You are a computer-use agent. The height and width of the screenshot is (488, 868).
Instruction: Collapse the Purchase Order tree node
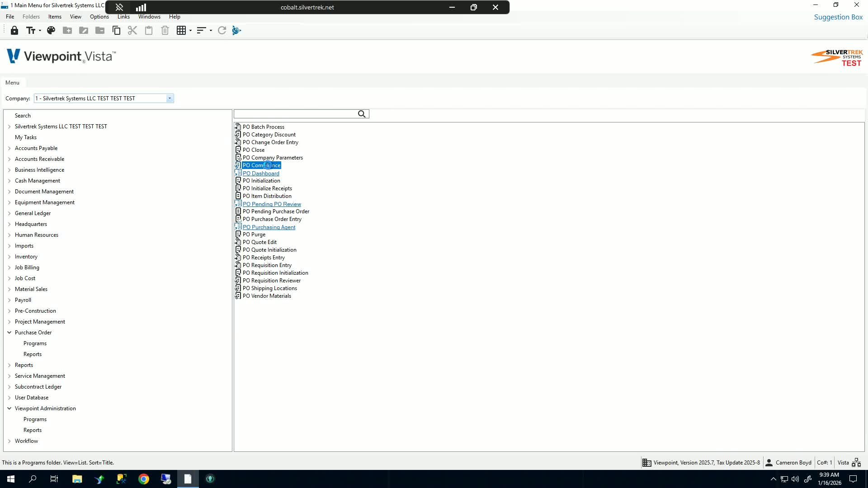pos(9,333)
